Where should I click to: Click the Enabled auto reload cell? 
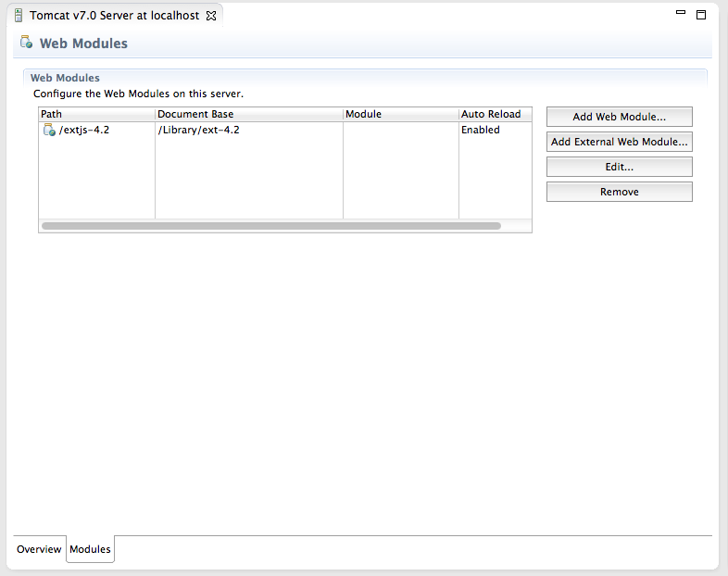[x=481, y=131]
